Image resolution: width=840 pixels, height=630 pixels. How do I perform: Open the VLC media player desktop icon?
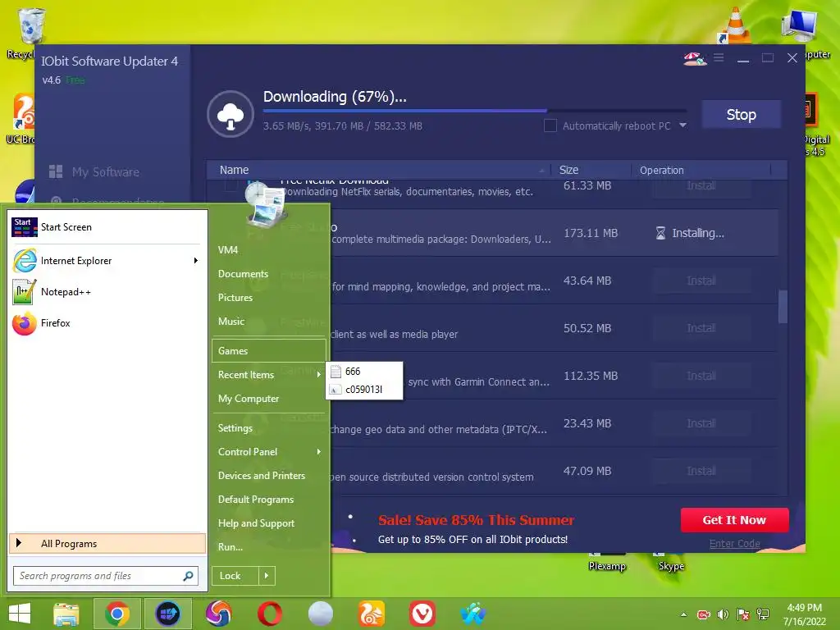[x=736, y=25]
